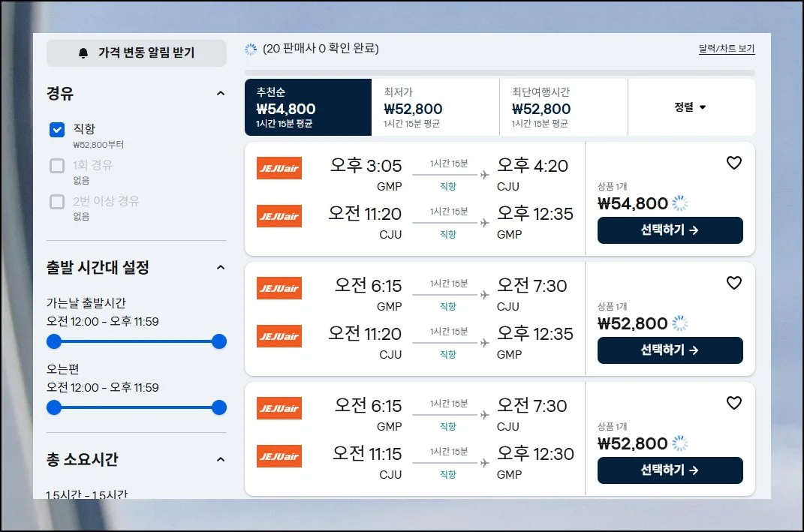This screenshot has height=532, width=804.
Task: Click the bell icon for price alerts
Action: (83, 53)
